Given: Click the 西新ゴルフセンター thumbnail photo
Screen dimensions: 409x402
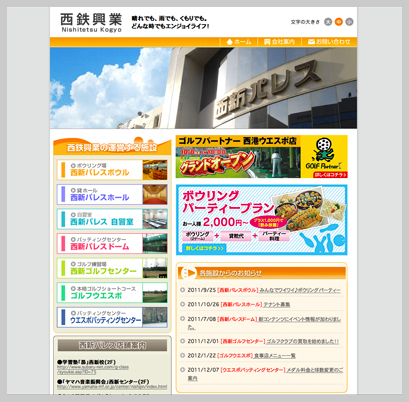Looking at the screenshot, I should [155, 268].
